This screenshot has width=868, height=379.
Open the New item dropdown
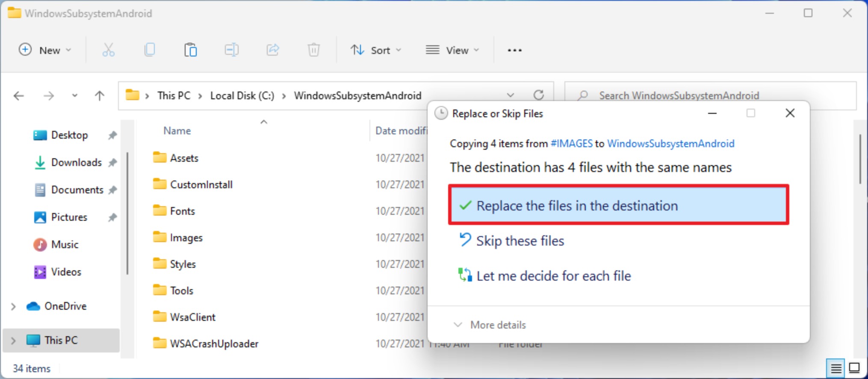45,50
